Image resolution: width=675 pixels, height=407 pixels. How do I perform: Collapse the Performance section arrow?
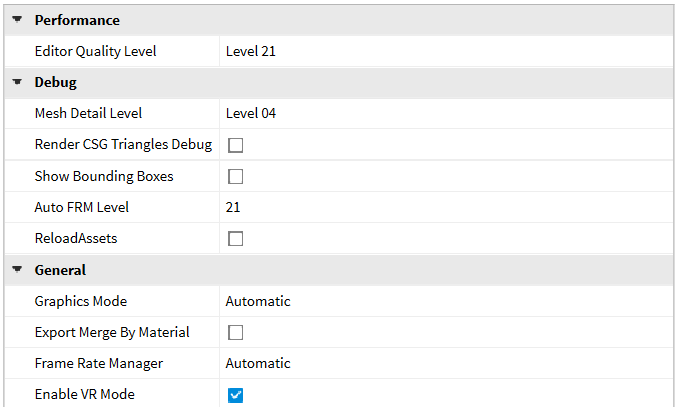(17, 20)
